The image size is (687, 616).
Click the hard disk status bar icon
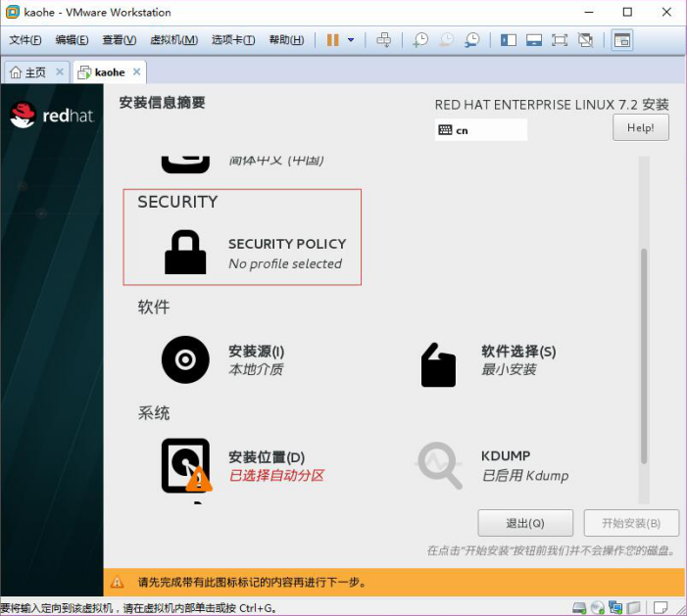coord(579,607)
